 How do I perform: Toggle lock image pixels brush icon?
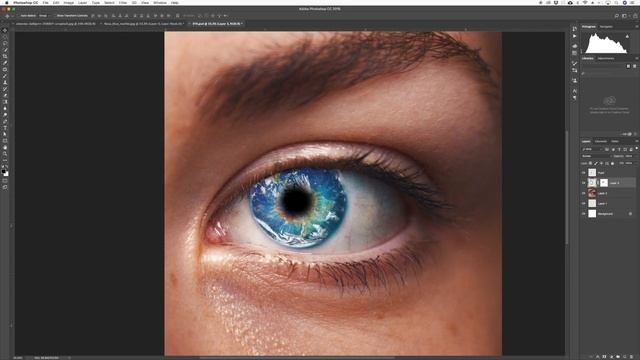[596, 163]
